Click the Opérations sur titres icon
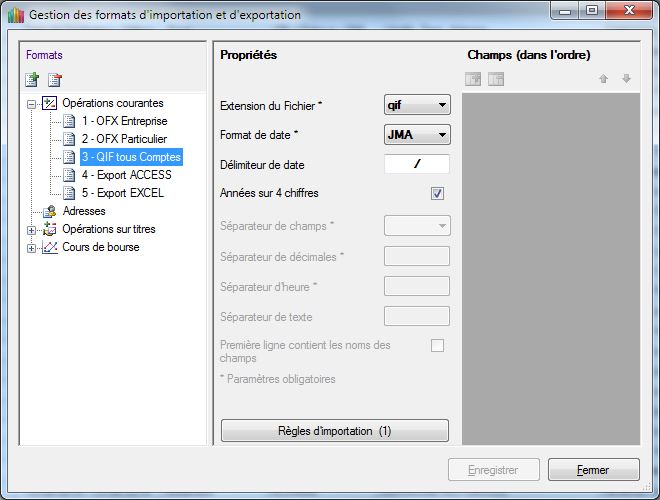This screenshot has height=500, width=660. (49, 229)
